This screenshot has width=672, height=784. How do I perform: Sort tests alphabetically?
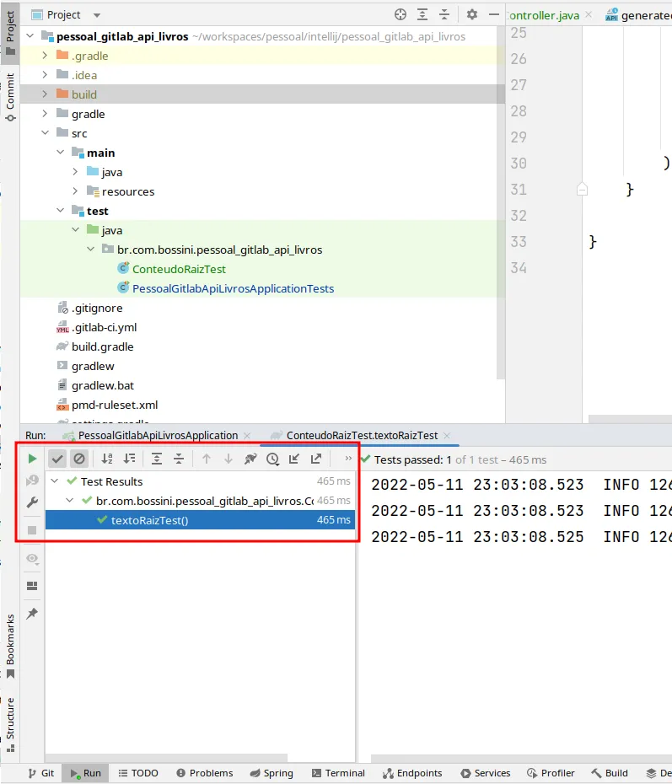[107, 459]
